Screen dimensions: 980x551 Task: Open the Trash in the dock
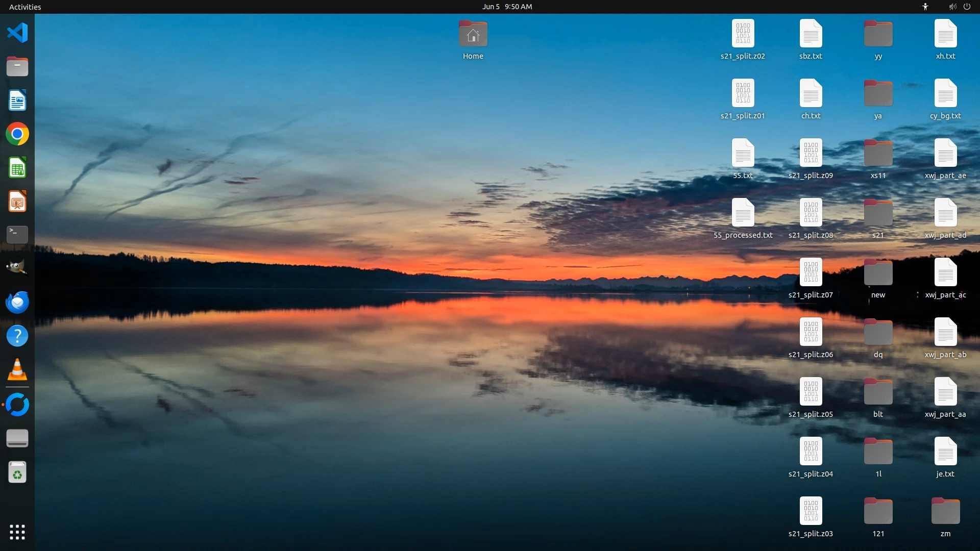[17, 472]
